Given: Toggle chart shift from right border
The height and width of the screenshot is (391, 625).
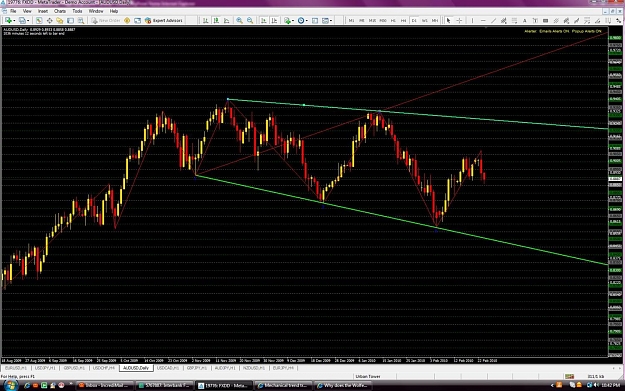Looking at the screenshot, I should (x=274, y=20).
